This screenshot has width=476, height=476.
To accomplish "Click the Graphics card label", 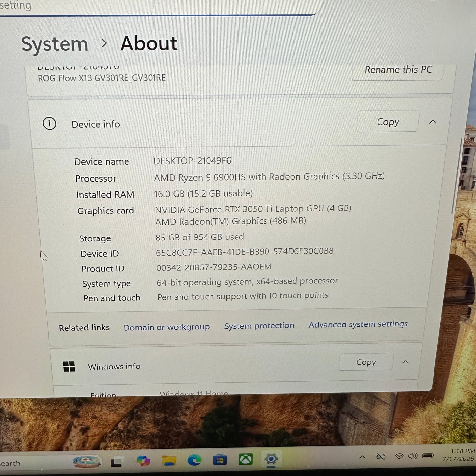I will pyautogui.click(x=105, y=211).
